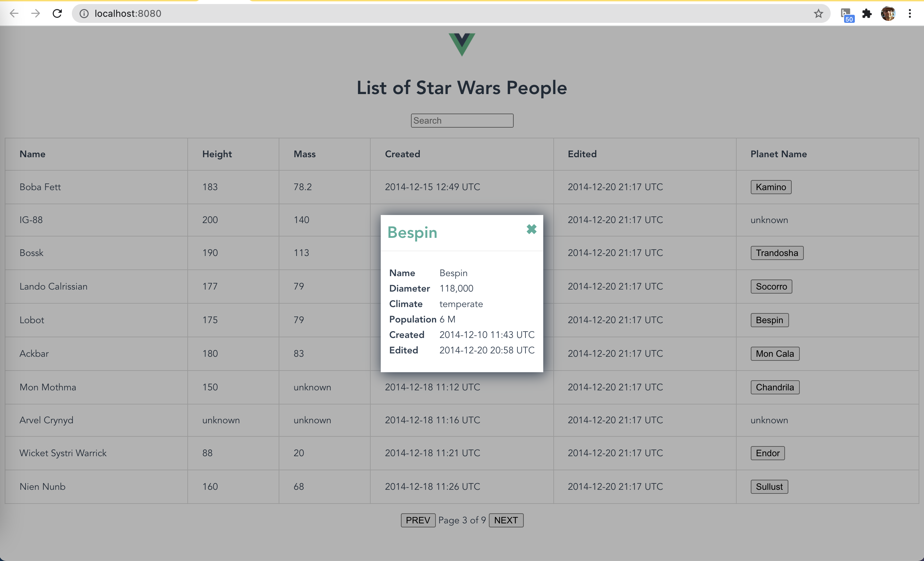View site info icon in address bar
The image size is (924, 561).
tap(84, 13)
